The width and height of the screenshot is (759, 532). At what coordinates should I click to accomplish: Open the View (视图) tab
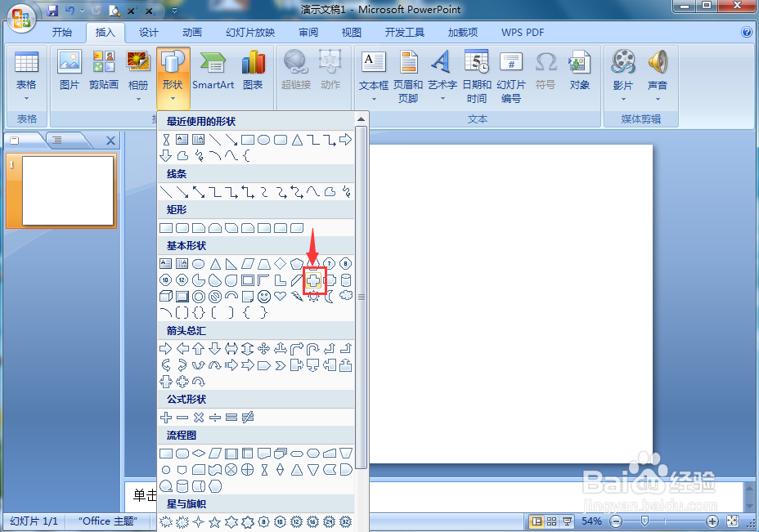(x=352, y=33)
